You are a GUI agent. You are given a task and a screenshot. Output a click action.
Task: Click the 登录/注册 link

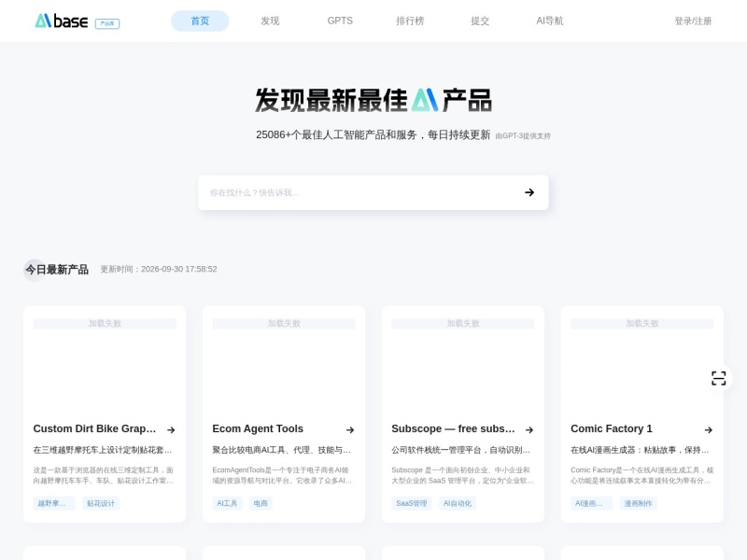(x=693, y=21)
